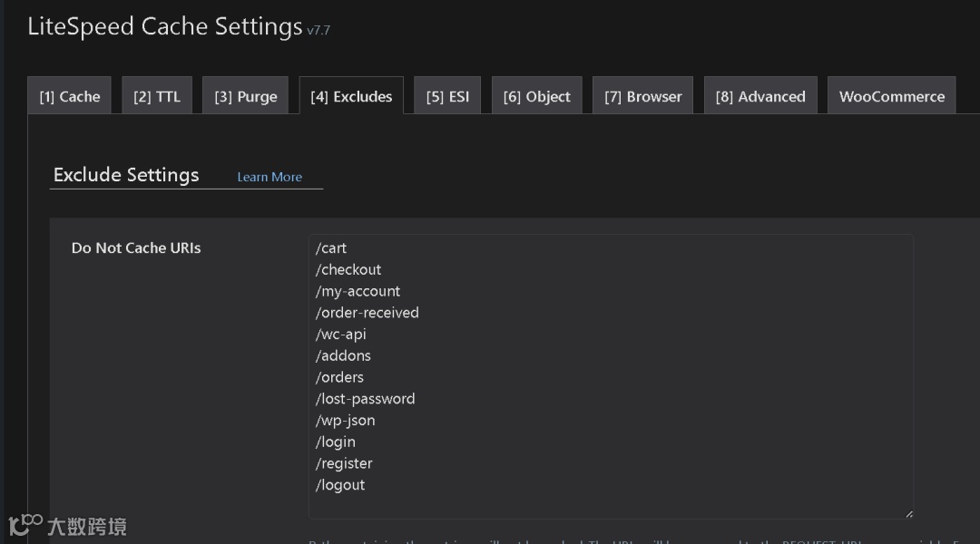Click the /my-account line in textarea
This screenshot has height=544, width=980.
coord(358,291)
